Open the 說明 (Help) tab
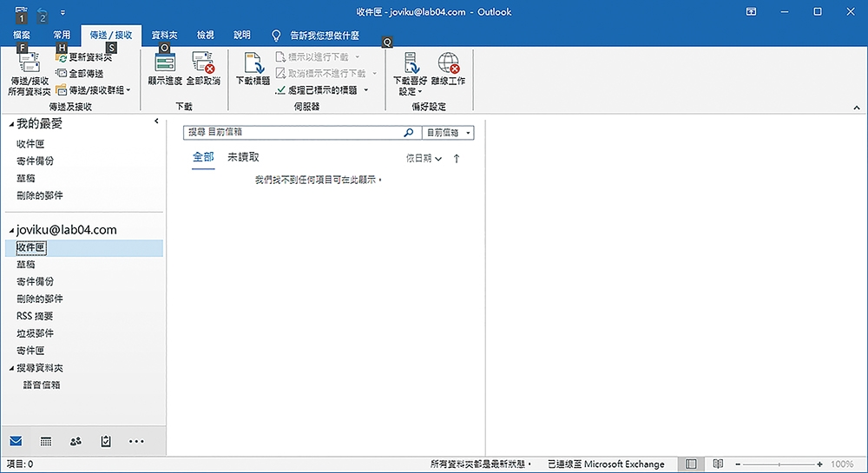Image resolution: width=868 pixels, height=473 pixels. pos(242,35)
